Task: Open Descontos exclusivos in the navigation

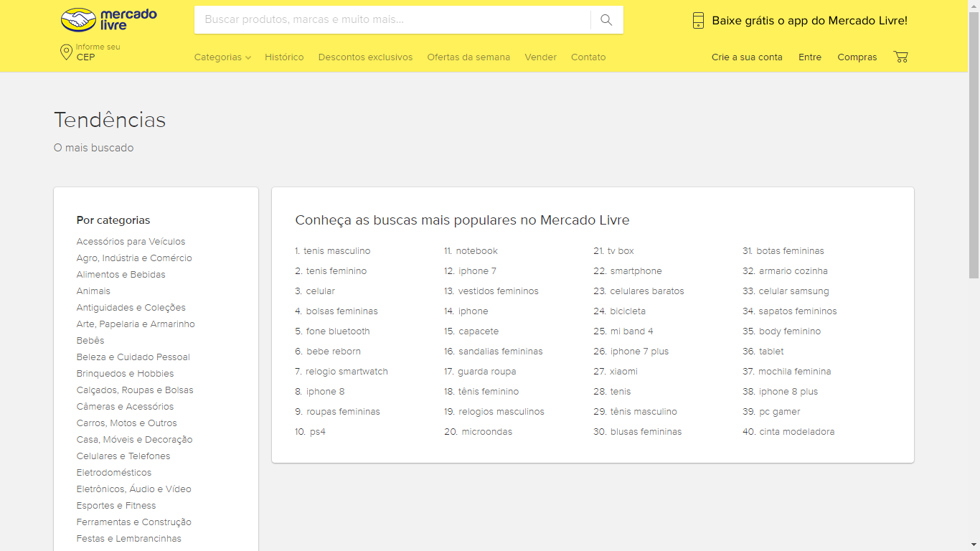Action: (365, 57)
